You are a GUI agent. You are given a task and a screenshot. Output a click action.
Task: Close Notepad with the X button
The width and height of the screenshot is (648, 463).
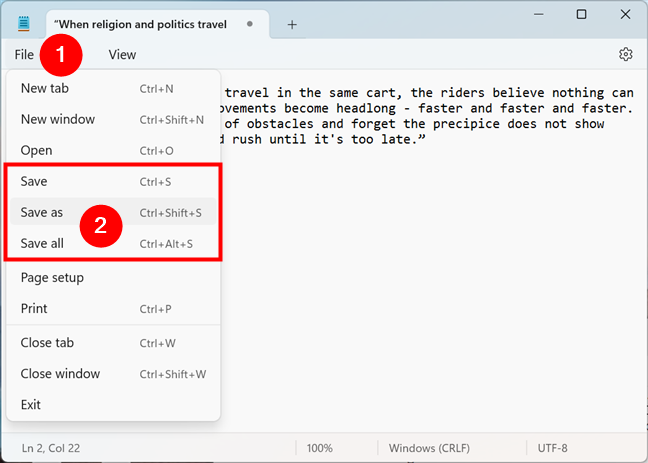625,15
